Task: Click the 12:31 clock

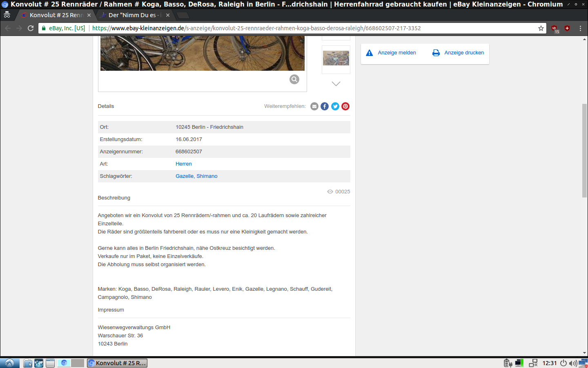Action: click(550, 363)
